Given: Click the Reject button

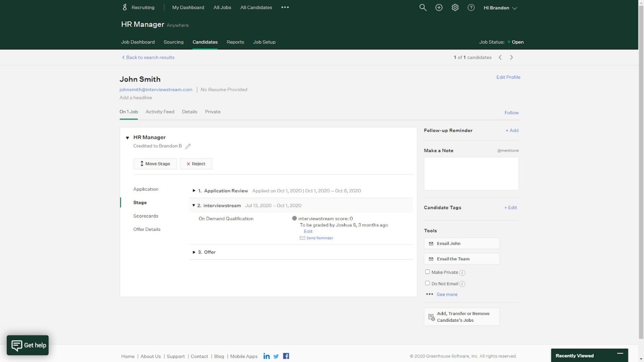Looking at the screenshot, I should pos(196,163).
